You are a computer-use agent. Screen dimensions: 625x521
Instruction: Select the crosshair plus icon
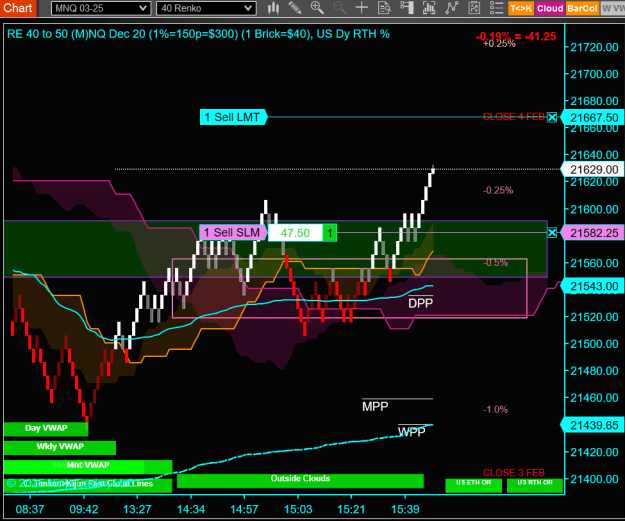point(362,8)
